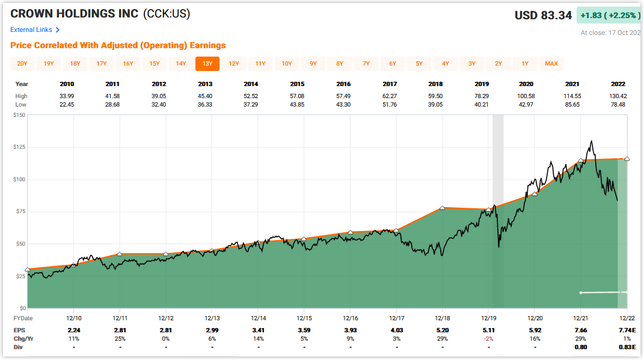Click the Chg/Yr row label
The image size is (644, 360).
pos(23,339)
